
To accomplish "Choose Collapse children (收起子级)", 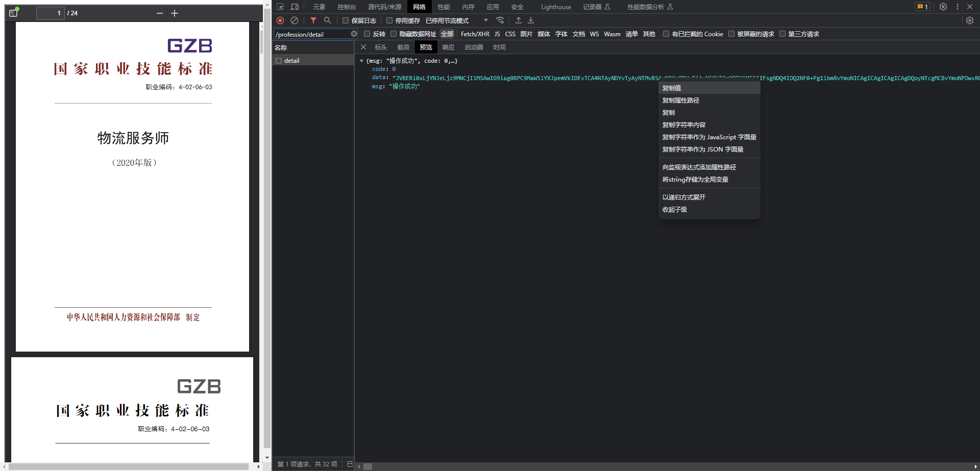I will 709,209.
